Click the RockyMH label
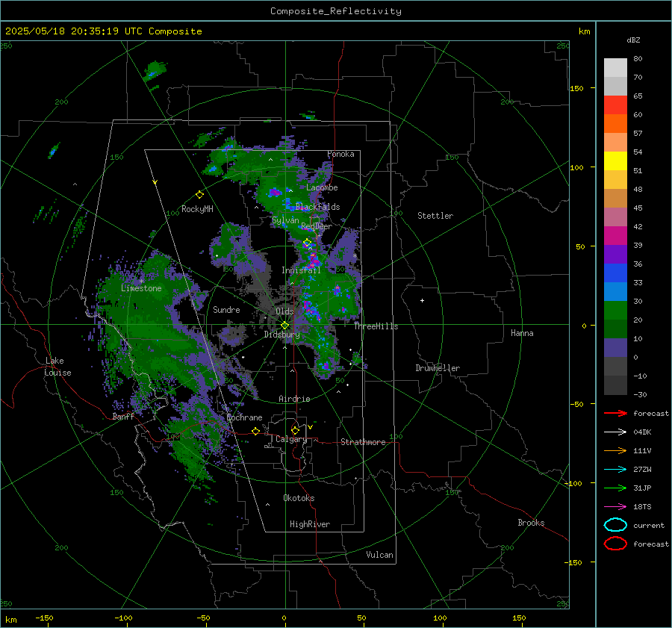Viewport: 672px width, 628px height. 197,209
